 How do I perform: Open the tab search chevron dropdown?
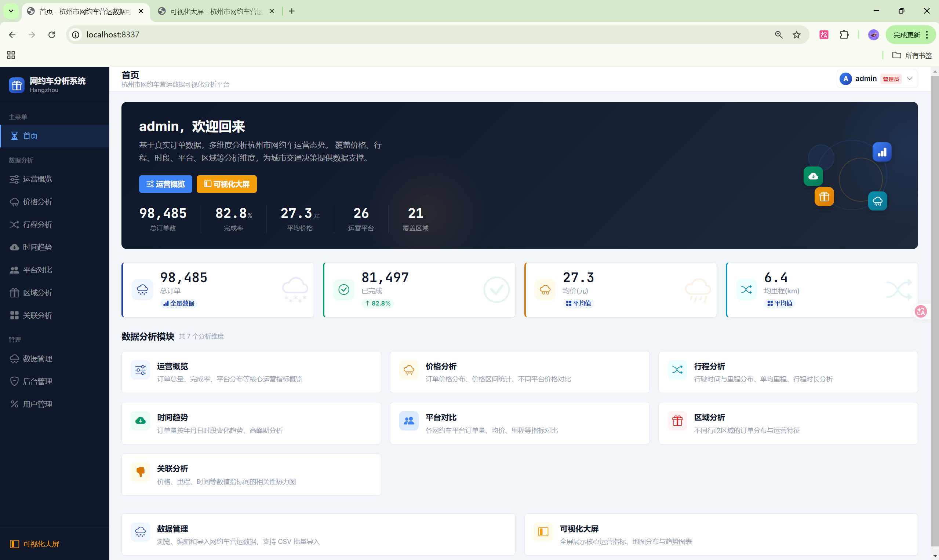coord(11,11)
